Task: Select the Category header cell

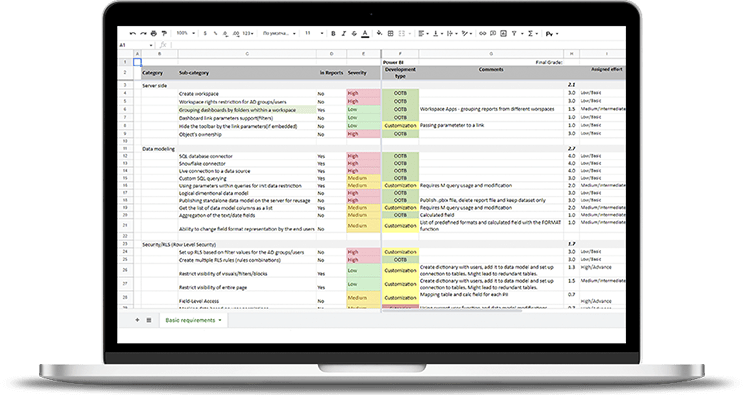Action: [x=159, y=73]
